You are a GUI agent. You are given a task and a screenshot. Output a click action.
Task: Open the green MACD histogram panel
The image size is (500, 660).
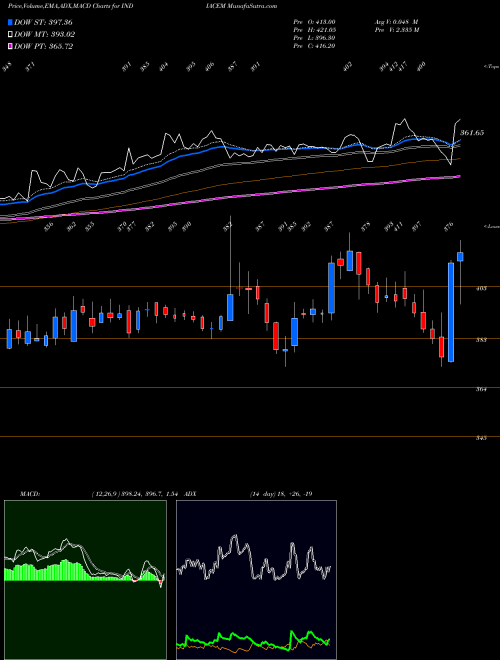pos(85,580)
